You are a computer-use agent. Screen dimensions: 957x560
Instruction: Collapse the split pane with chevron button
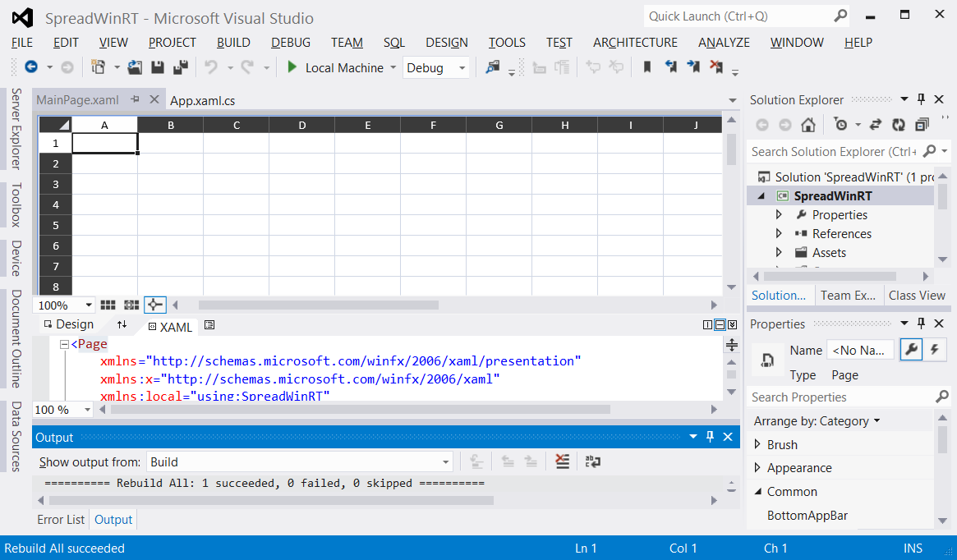pyautogui.click(x=733, y=325)
